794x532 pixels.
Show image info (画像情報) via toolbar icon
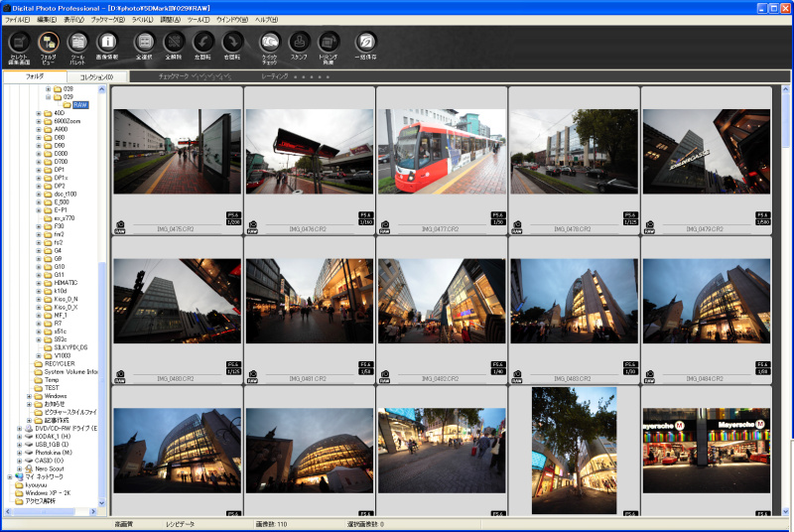[107, 43]
